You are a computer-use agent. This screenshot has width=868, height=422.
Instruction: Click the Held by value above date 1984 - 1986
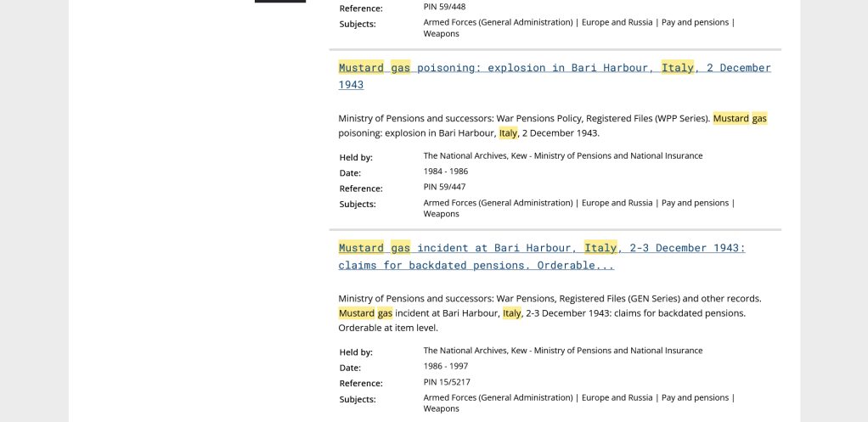pyautogui.click(x=562, y=156)
